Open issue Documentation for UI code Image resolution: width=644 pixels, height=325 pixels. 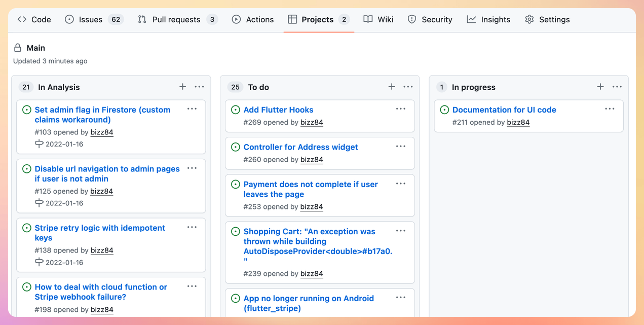click(x=504, y=110)
